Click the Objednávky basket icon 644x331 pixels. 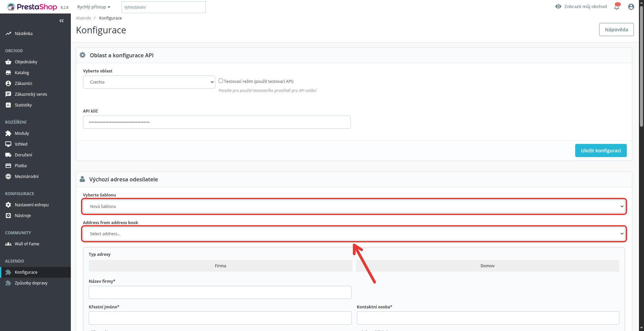[x=8, y=62]
